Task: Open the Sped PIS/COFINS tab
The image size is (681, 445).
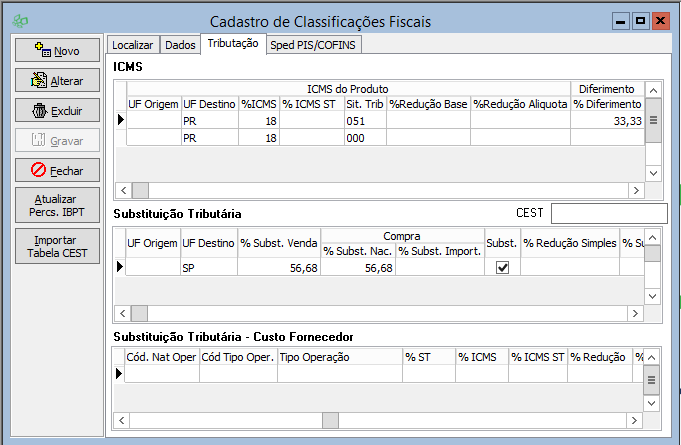Action: [x=313, y=45]
